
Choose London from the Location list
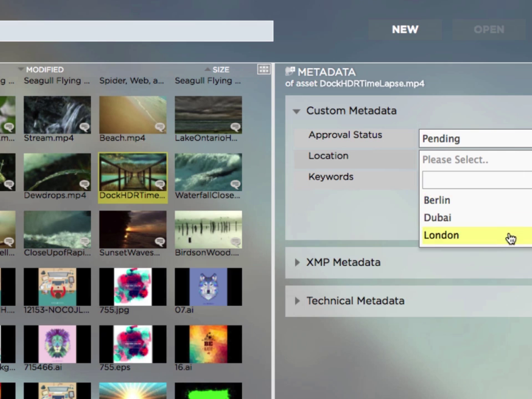477,235
